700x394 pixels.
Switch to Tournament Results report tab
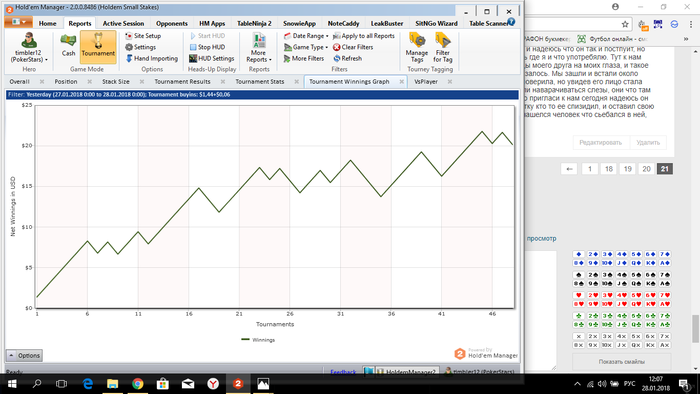click(x=182, y=82)
